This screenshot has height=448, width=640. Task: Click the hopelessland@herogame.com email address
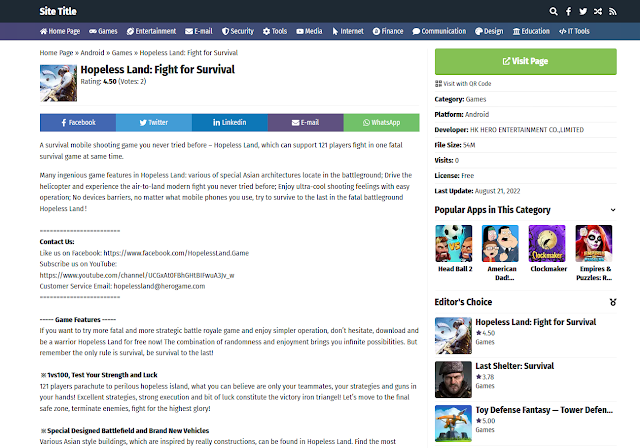coord(159,286)
